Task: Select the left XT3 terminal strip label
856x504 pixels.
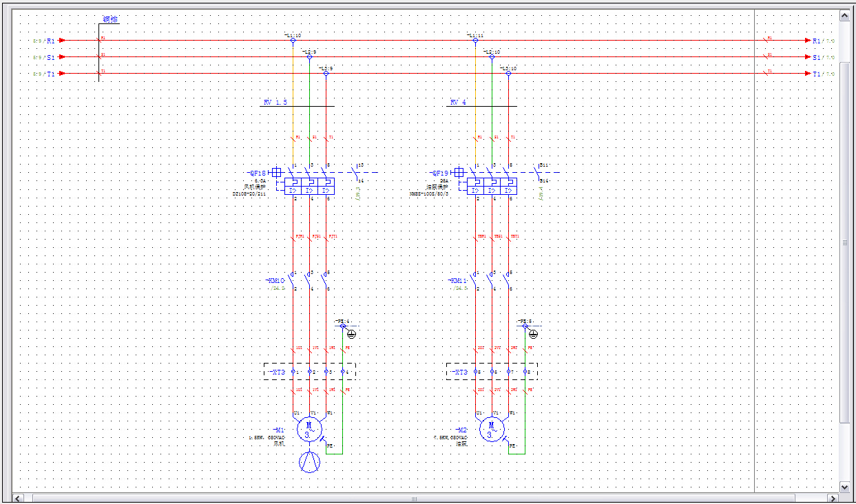Action: click(278, 372)
